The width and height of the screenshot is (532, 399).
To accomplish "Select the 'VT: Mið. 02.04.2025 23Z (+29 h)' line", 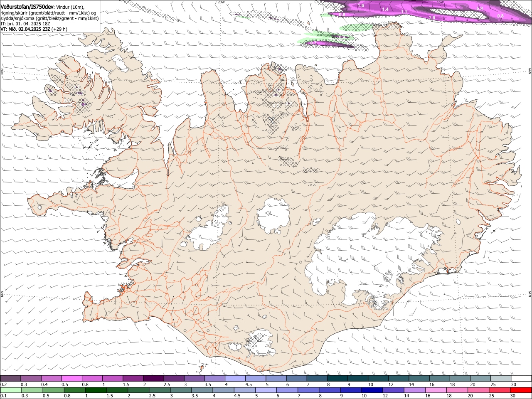I will point(34,29).
